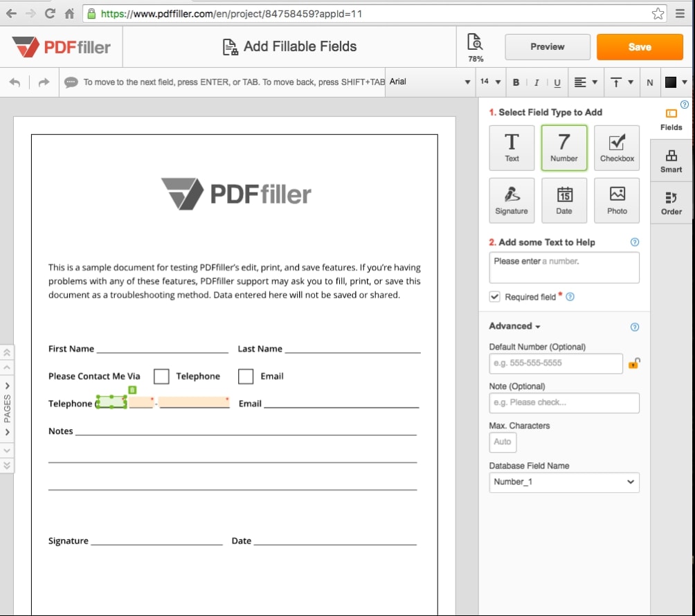Undo the last action

[x=15, y=82]
